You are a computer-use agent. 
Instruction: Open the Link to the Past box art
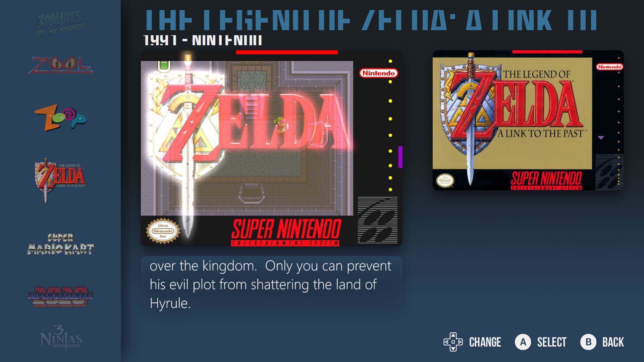[x=528, y=120]
